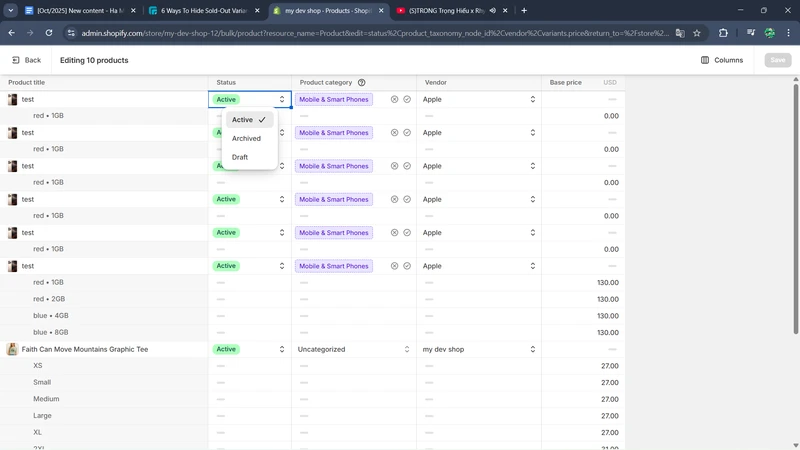Click the Product category help icon
Image resolution: width=800 pixels, height=450 pixels.
click(x=362, y=83)
